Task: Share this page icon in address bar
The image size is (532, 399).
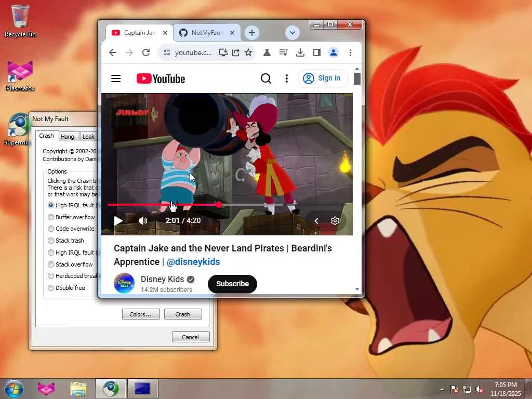Action: 236,52
